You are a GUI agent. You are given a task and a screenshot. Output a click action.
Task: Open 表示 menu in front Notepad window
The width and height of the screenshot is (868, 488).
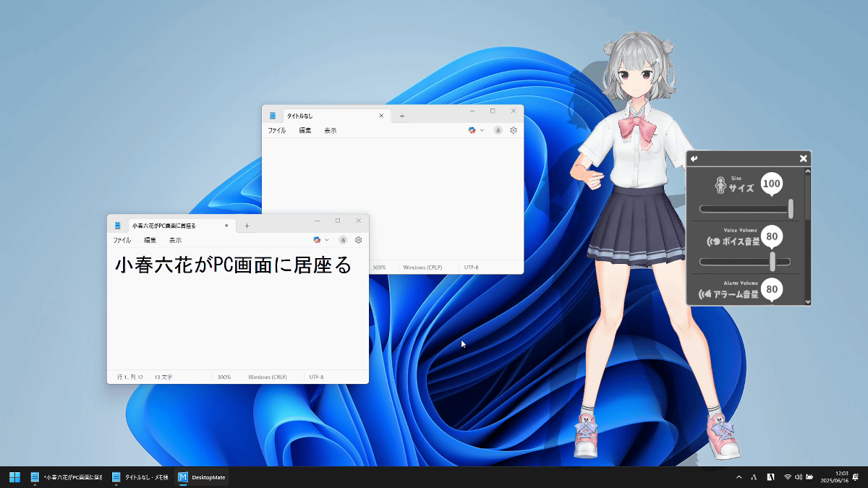tap(175, 240)
